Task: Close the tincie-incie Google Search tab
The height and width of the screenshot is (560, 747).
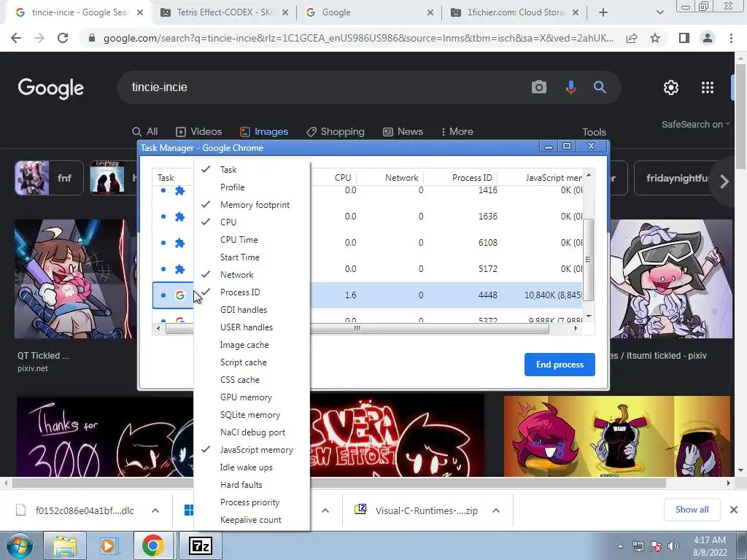Action: pyautogui.click(x=140, y=12)
